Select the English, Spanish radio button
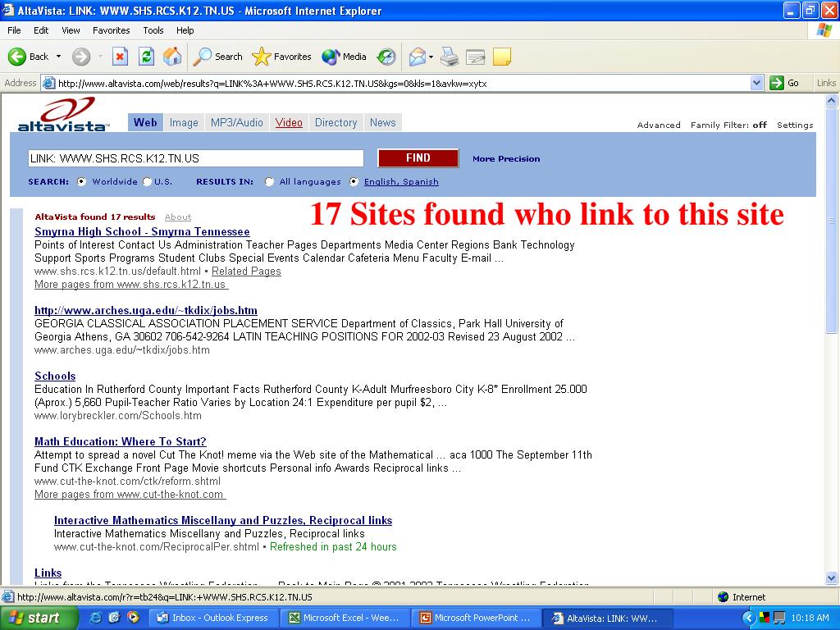 [354, 181]
